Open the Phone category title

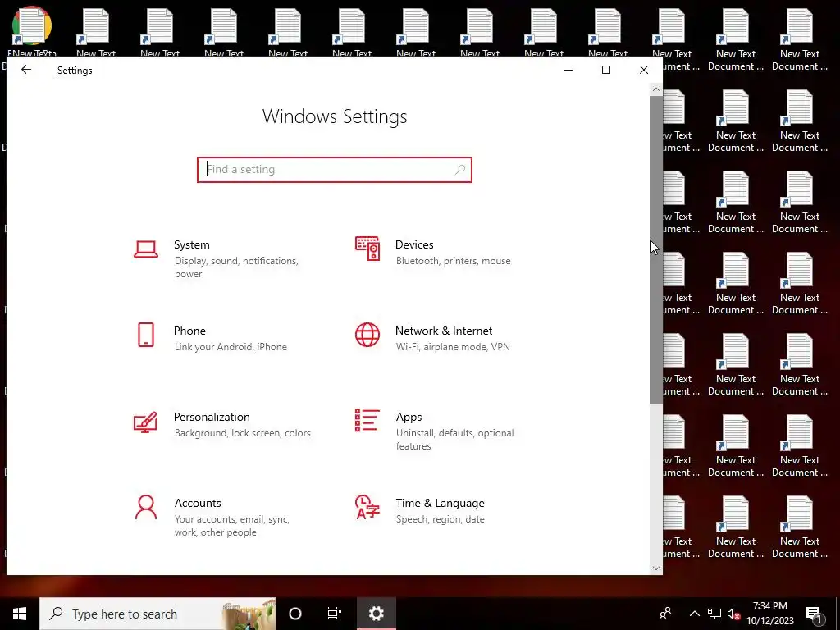pyautogui.click(x=189, y=331)
